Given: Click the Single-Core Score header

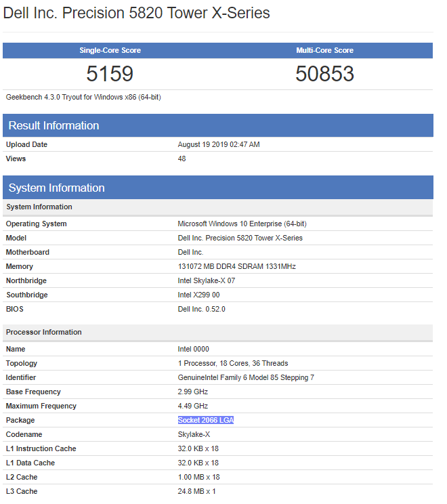Looking at the screenshot, I should tap(110, 50).
